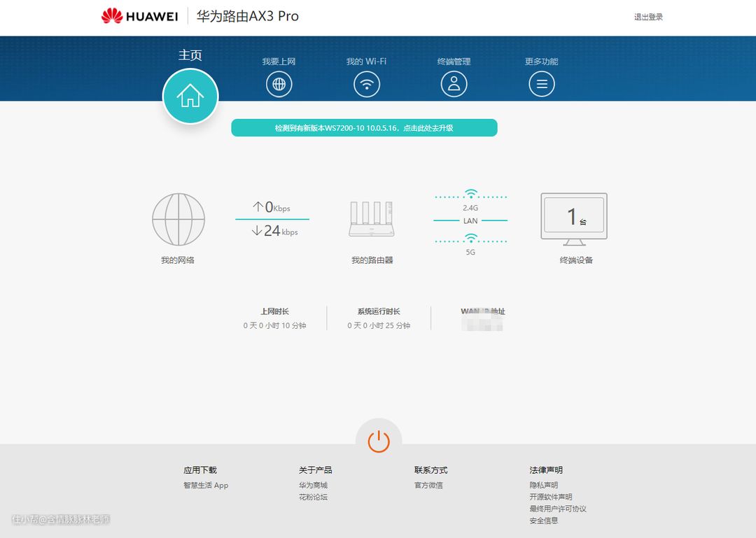The image size is (756, 538).
Task: Click the large globe 我的网络 icon
Action: (178, 220)
